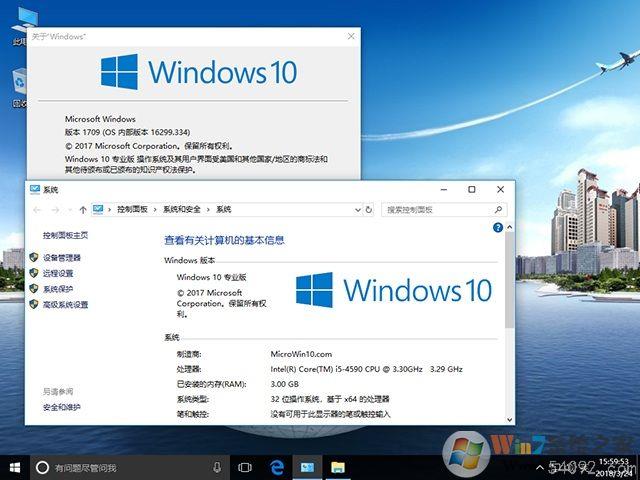Click the search magnifier icon
This screenshot has height=480, width=640.
point(498,209)
